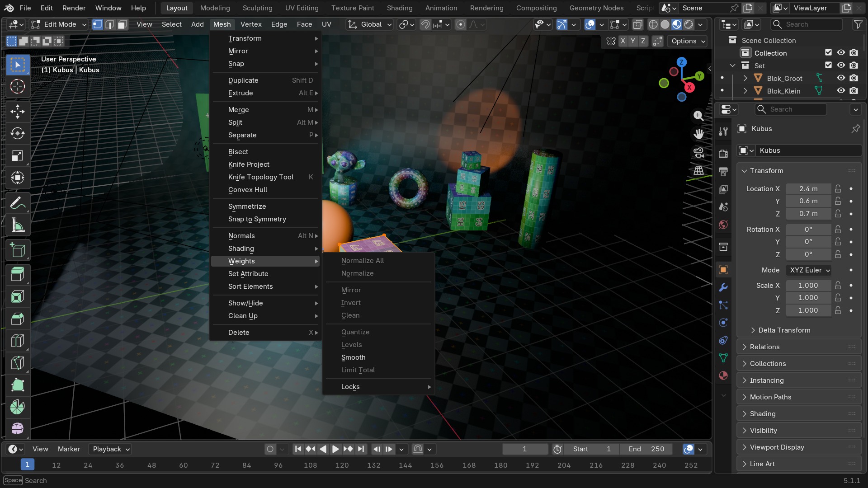Play the animation forward
Screen dimensions: 868x488
tap(335, 449)
